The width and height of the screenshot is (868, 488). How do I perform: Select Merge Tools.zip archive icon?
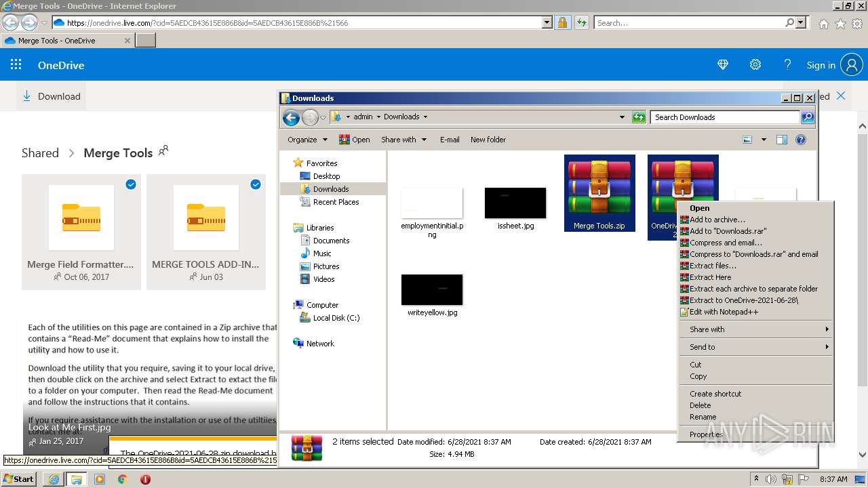coord(599,193)
